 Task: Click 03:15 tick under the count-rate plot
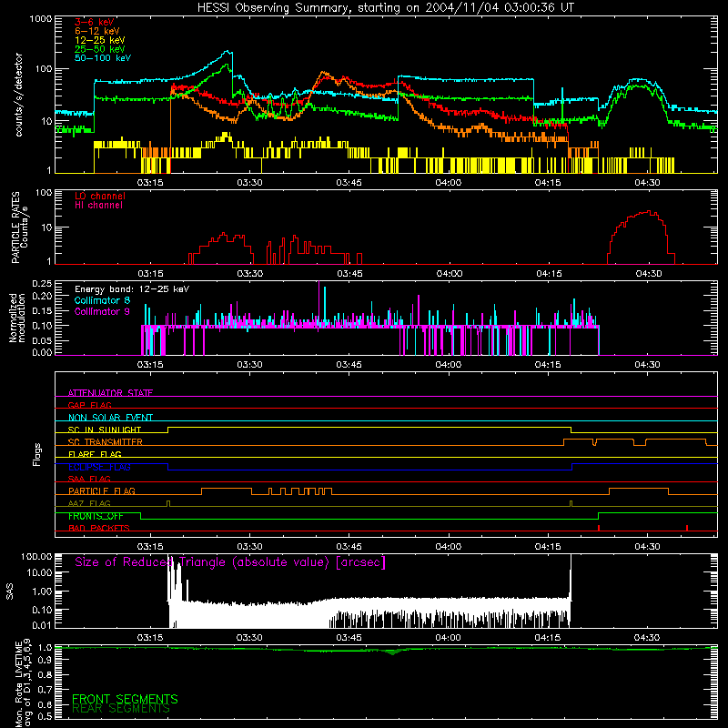[150, 183]
